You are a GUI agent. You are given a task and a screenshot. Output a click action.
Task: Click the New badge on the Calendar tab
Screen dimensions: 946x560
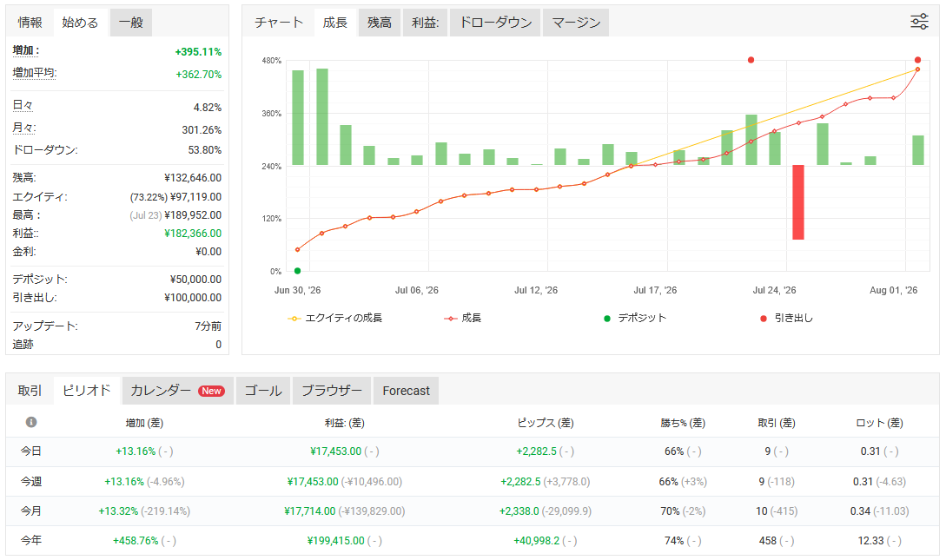211,391
